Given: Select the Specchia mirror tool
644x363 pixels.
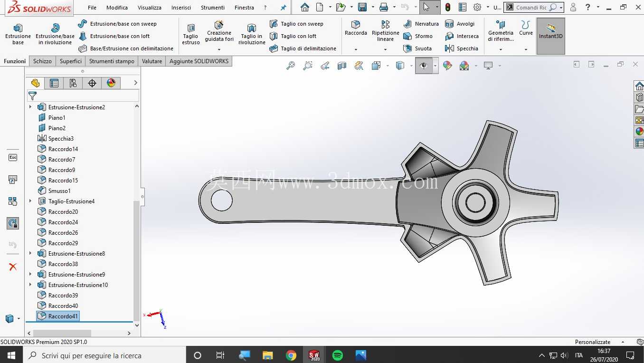Looking at the screenshot, I should [x=461, y=48].
